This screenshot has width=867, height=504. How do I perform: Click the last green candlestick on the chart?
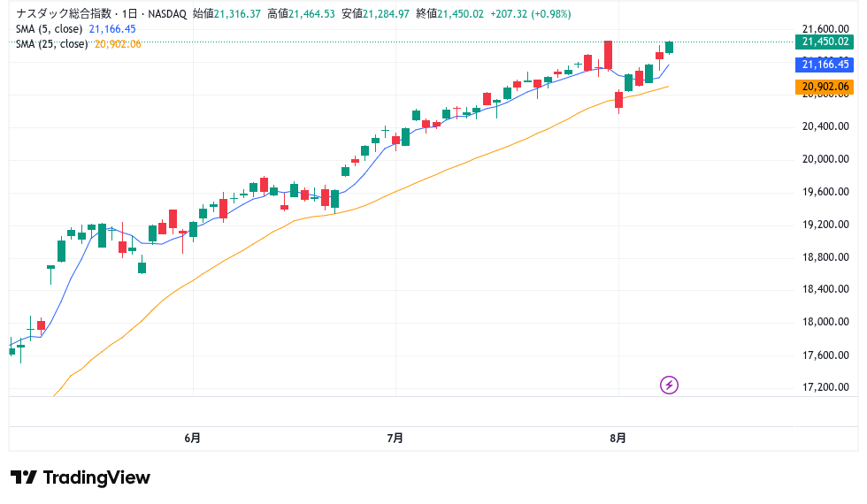669,48
